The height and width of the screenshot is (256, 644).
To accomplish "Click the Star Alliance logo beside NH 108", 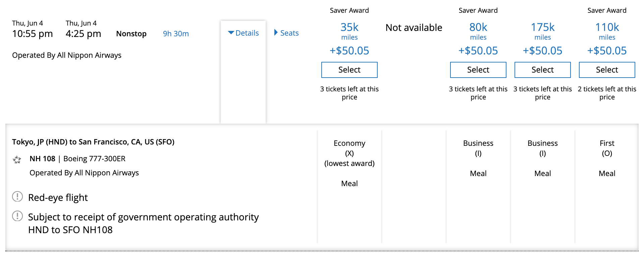I will 17,159.
